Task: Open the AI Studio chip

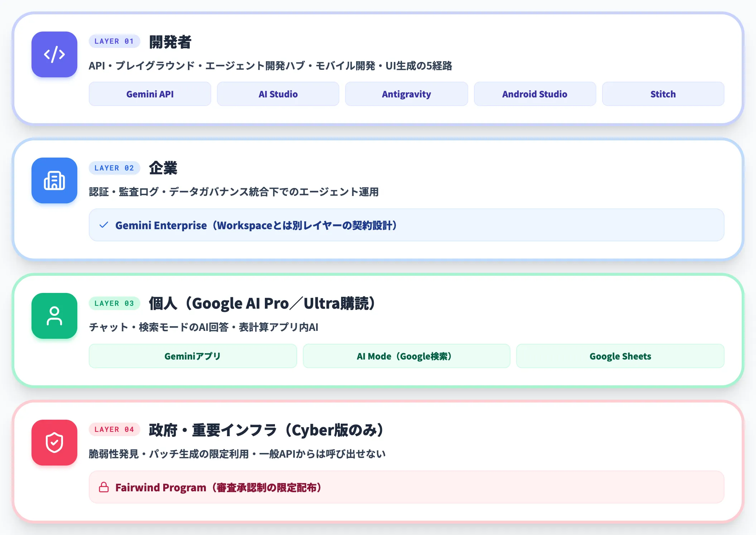Action: click(x=278, y=94)
